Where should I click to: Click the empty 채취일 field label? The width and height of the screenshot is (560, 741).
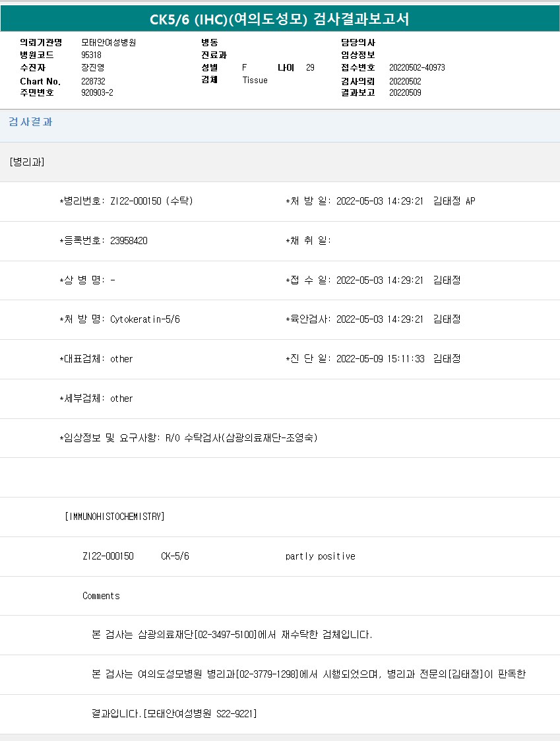pos(308,241)
